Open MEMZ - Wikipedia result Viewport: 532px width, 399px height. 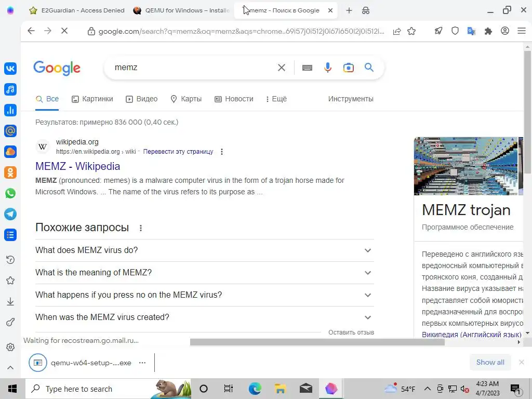click(x=78, y=166)
